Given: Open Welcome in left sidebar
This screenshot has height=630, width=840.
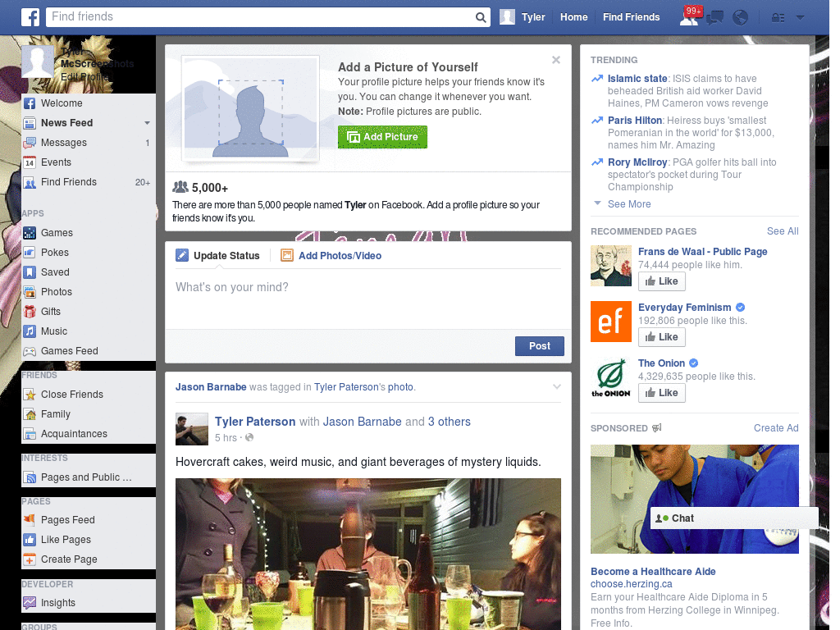Looking at the screenshot, I should (x=89, y=103).
